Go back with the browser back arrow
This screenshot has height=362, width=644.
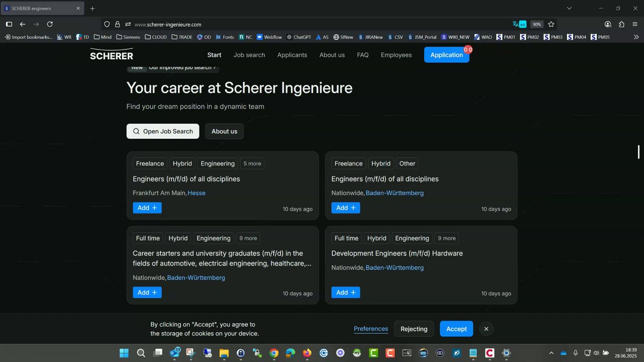coord(23,24)
